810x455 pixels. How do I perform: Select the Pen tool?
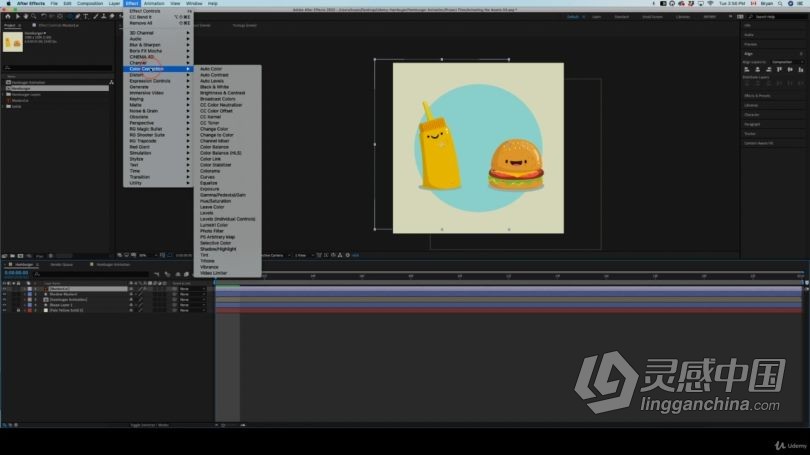(x=77, y=17)
